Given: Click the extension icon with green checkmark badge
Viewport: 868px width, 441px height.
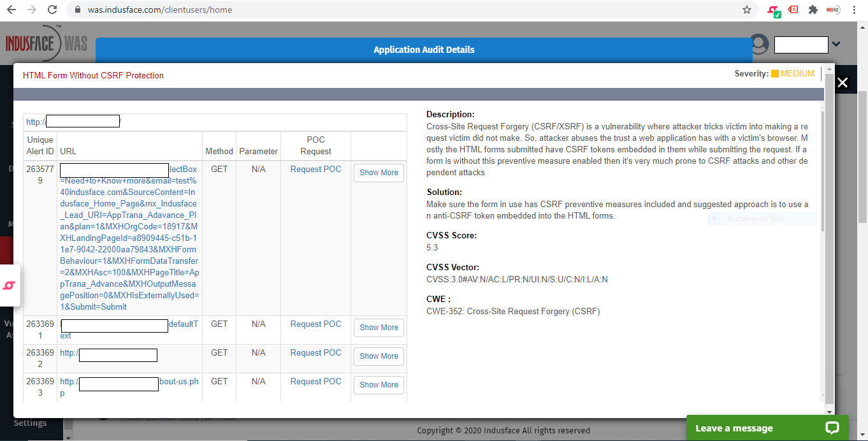Looking at the screenshot, I should (x=773, y=10).
